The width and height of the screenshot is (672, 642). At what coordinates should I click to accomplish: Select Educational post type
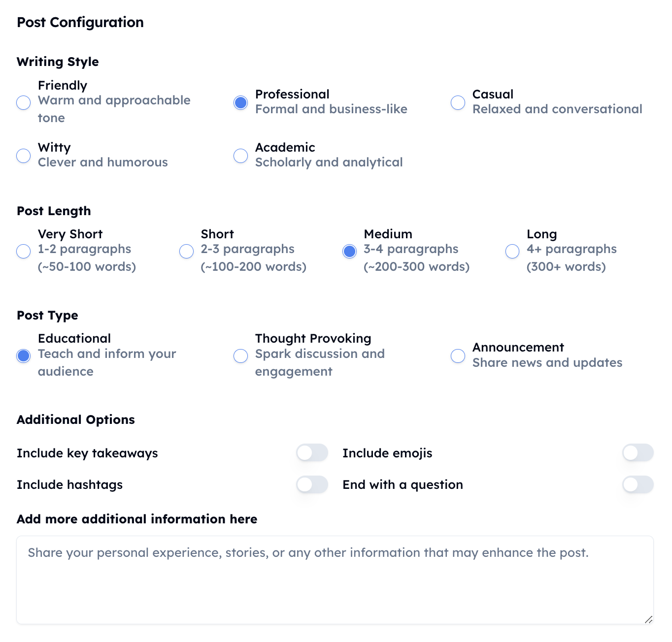coord(24,355)
